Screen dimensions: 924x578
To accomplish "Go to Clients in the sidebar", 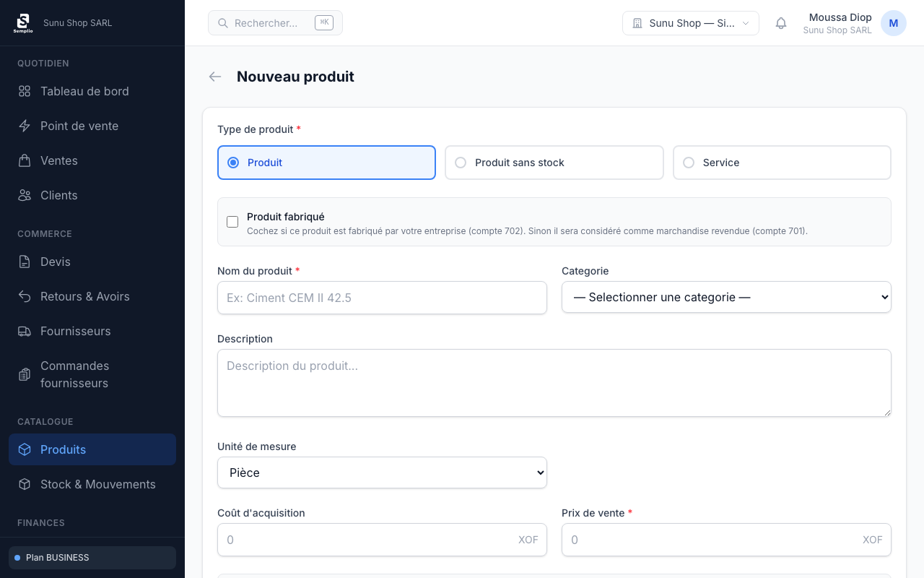I will click(58, 195).
